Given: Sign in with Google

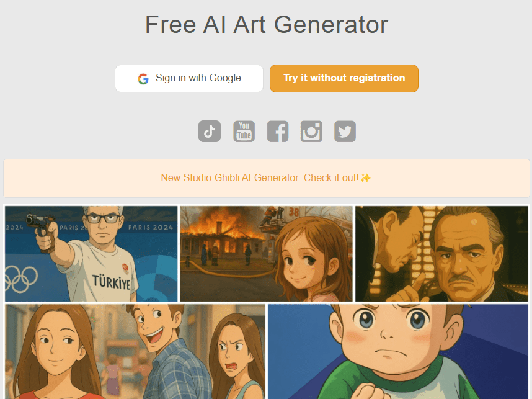Looking at the screenshot, I should pos(189,78).
